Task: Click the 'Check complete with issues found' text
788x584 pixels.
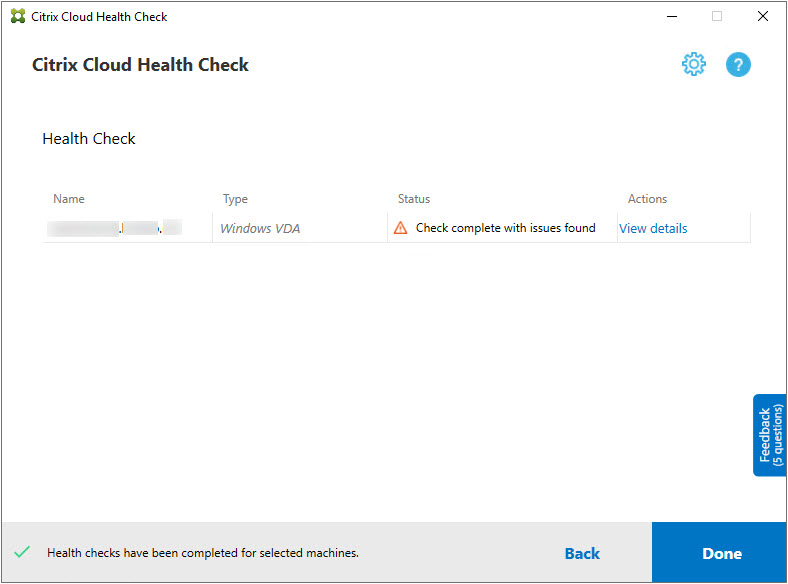Action: click(505, 228)
